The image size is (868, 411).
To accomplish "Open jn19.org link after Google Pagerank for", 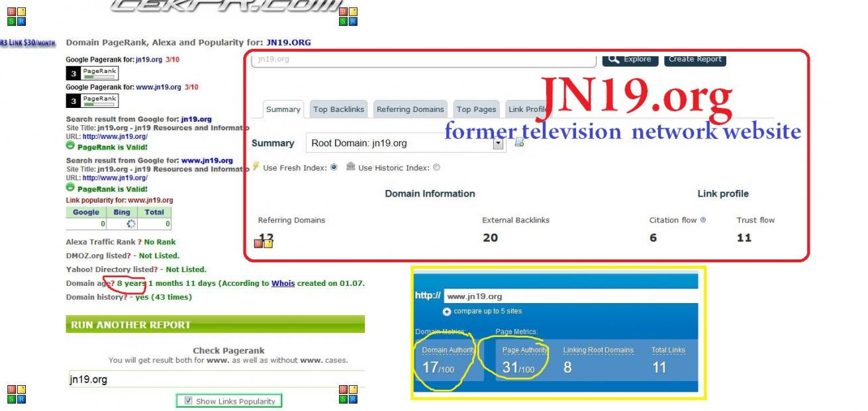I will click(x=149, y=60).
